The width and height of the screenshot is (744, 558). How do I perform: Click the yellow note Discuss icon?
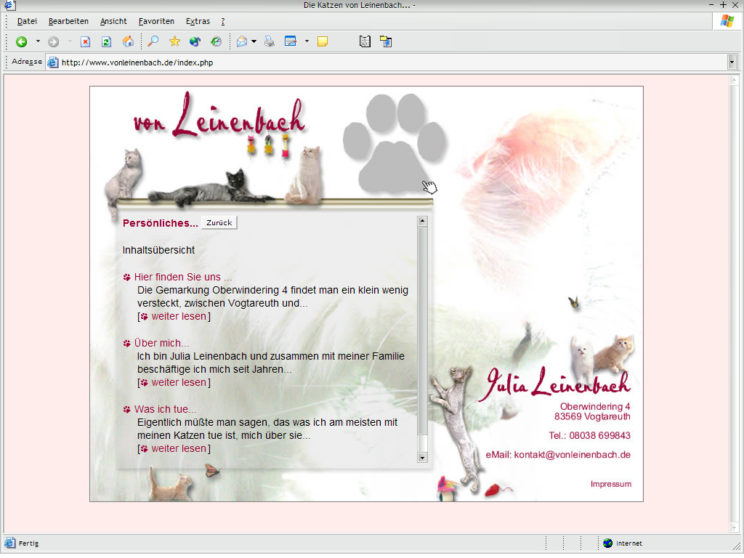click(x=323, y=42)
